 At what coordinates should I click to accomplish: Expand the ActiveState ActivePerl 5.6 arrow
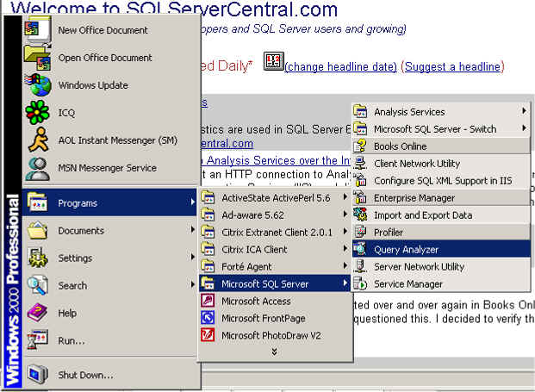point(345,196)
